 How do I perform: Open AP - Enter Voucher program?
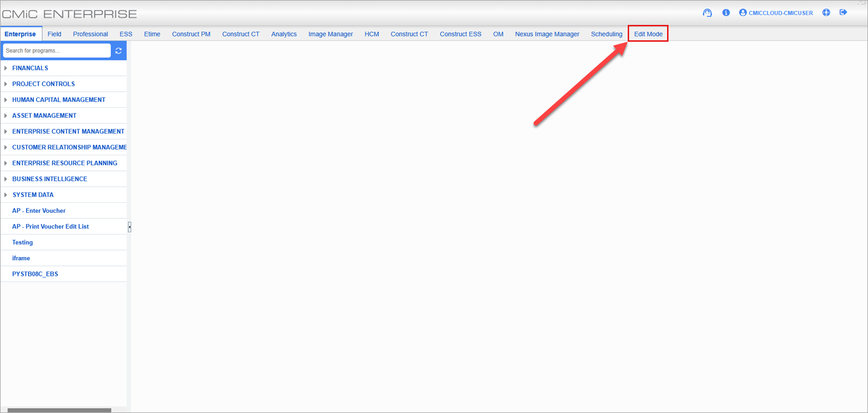pyautogui.click(x=39, y=211)
